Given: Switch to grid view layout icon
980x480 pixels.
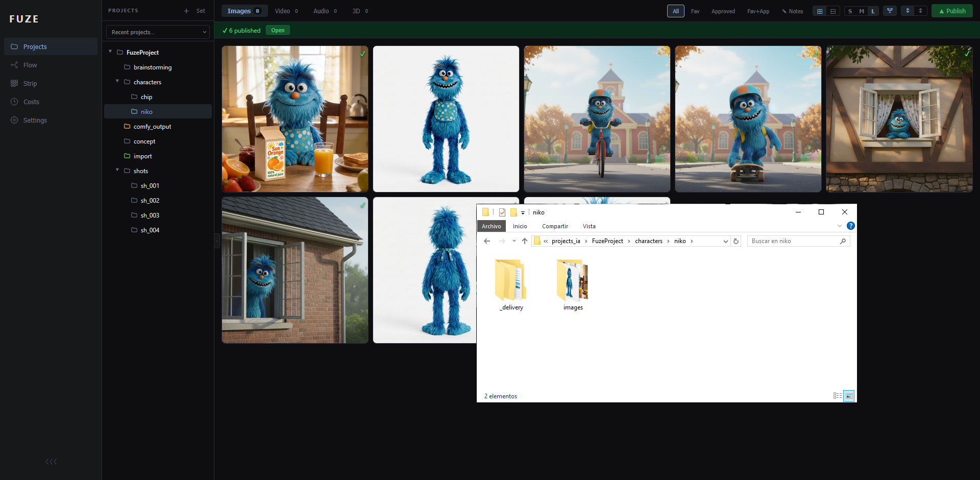Looking at the screenshot, I should point(820,11).
